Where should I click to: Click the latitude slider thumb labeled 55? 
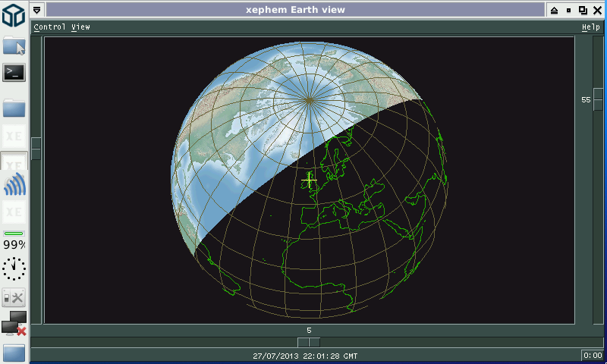pos(598,99)
